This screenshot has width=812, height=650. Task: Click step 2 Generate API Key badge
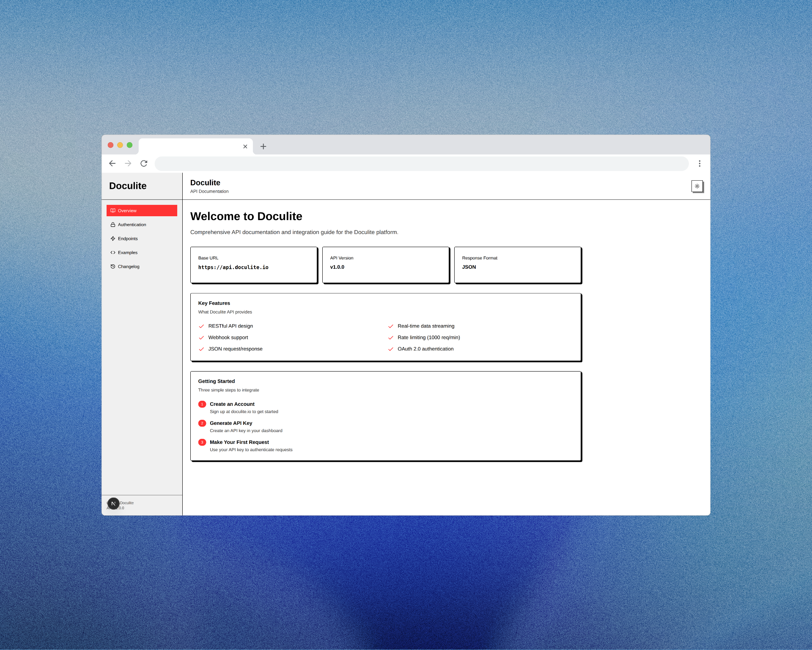click(x=202, y=423)
